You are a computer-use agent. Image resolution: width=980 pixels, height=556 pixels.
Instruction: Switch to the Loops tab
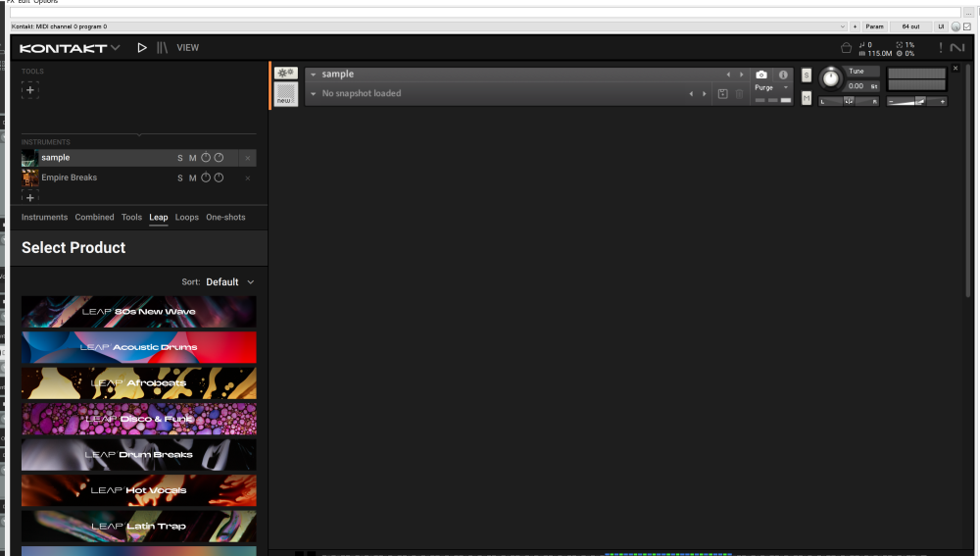click(x=187, y=217)
